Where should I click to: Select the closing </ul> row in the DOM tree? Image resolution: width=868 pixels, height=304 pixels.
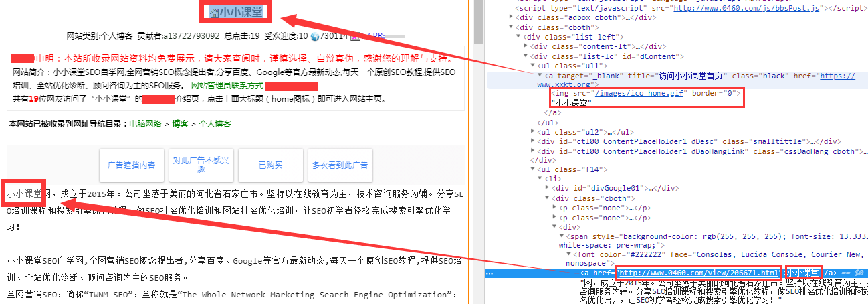point(548,123)
